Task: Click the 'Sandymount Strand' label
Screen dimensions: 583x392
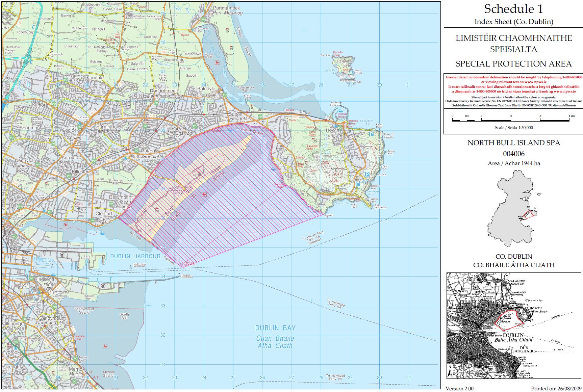Action: [84, 311]
